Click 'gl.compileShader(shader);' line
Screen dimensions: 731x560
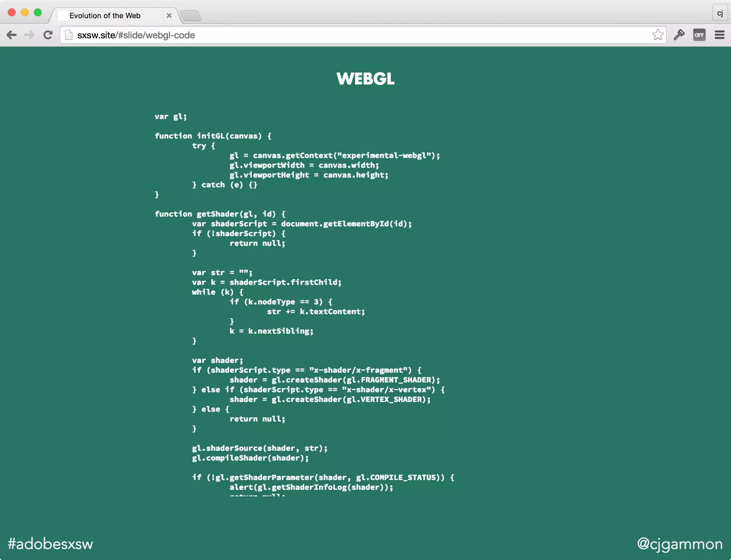click(251, 458)
